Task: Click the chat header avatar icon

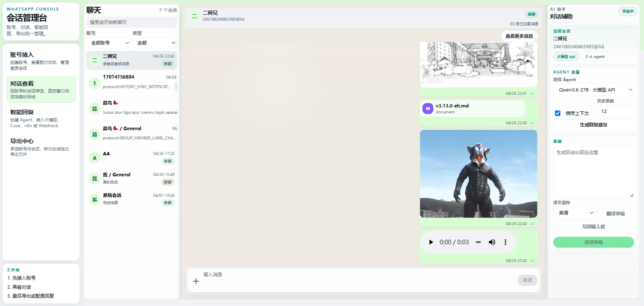Action: 194,16
